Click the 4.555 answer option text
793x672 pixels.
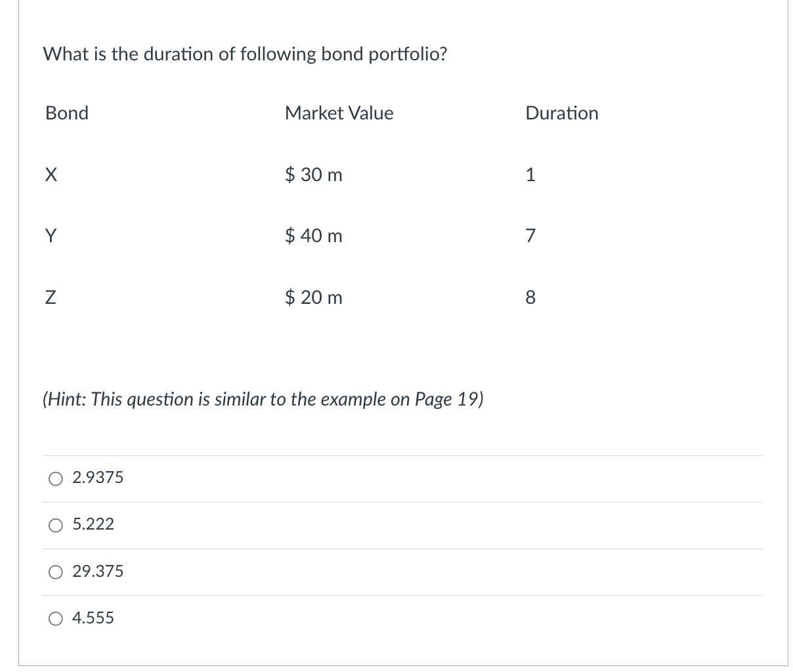(93, 618)
